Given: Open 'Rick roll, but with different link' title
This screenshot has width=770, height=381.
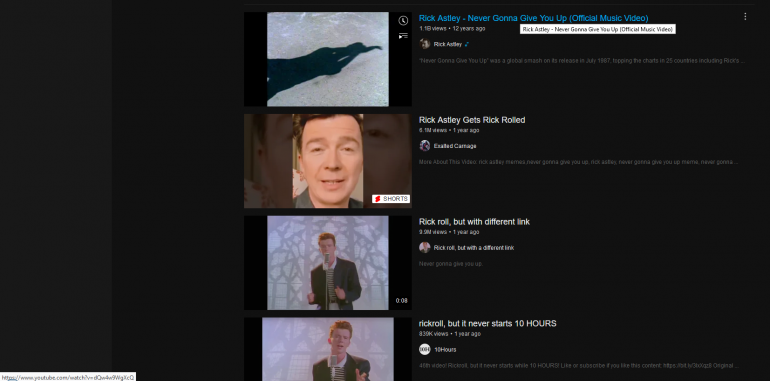Looking at the screenshot, I should pyautogui.click(x=474, y=222).
